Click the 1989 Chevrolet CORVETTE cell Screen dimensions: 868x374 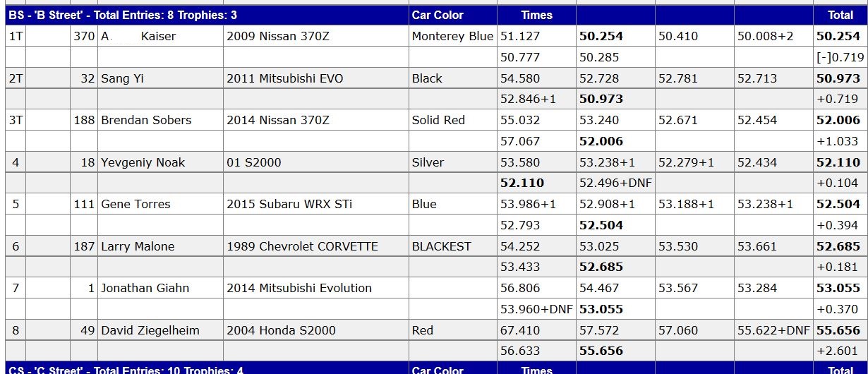coord(302,246)
